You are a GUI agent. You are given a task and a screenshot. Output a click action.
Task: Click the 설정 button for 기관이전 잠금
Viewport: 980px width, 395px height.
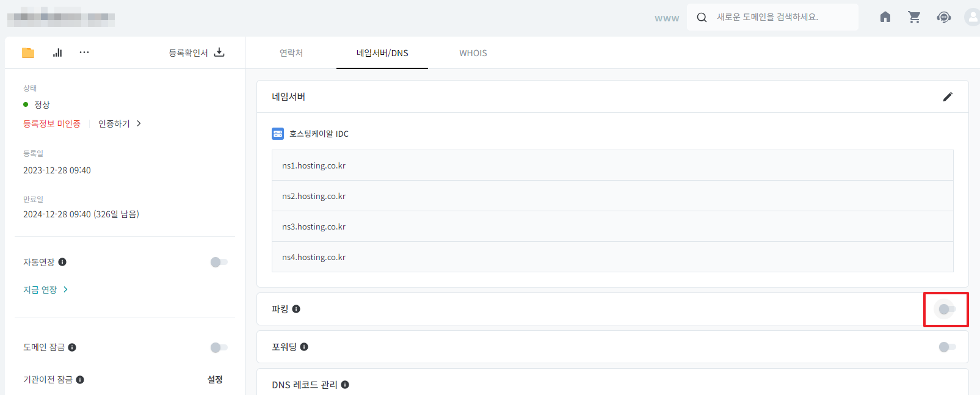[x=215, y=380]
